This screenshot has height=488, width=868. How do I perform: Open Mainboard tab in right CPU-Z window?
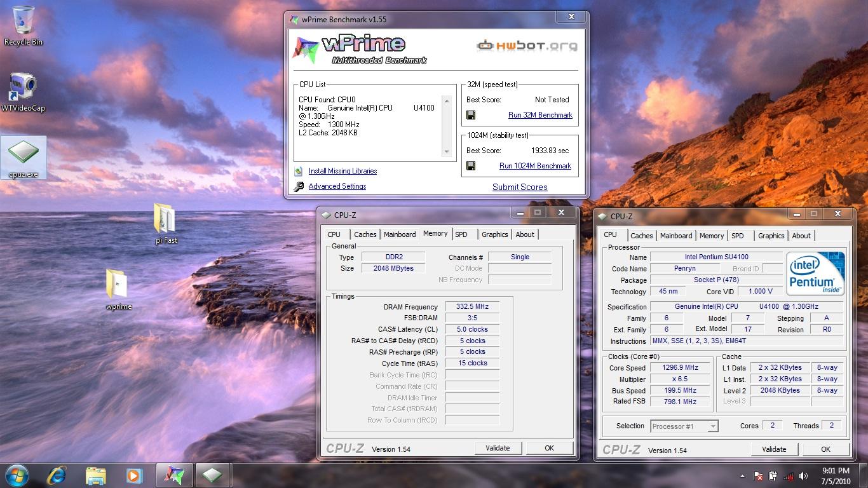coord(676,236)
